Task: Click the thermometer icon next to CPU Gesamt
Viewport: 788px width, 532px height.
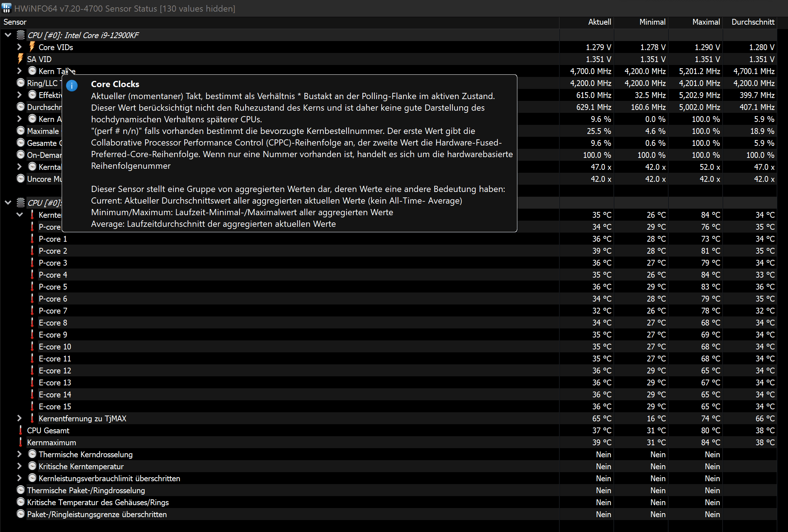Action: [x=20, y=430]
